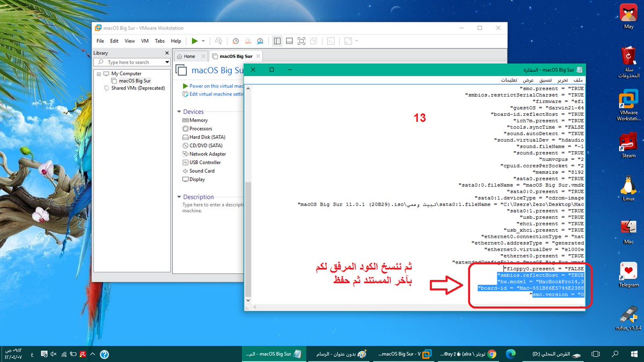Click the Library search field
Image resolution: width=644 pixels, height=362 pixels.
pyautogui.click(x=131, y=62)
